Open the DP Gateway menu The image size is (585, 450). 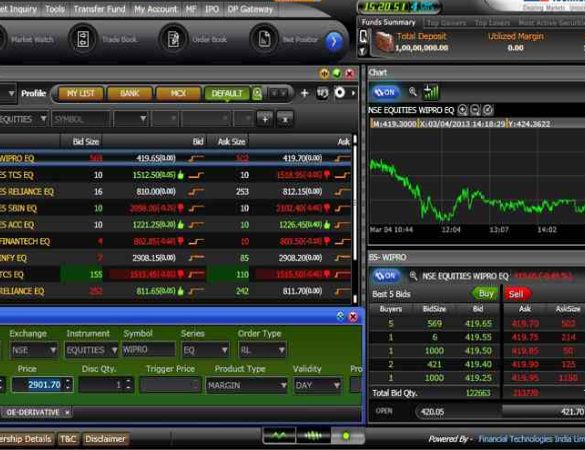[x=250, y=9]
